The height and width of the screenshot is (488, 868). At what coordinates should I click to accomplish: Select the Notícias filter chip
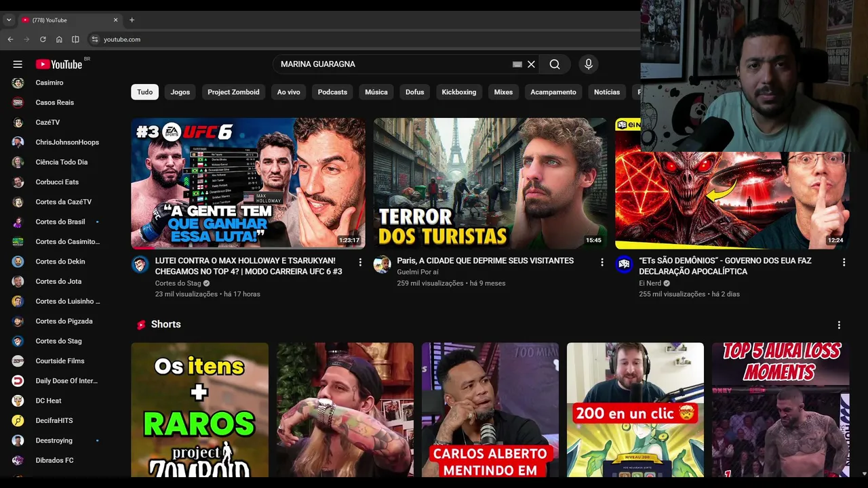[x=607, y=92]
